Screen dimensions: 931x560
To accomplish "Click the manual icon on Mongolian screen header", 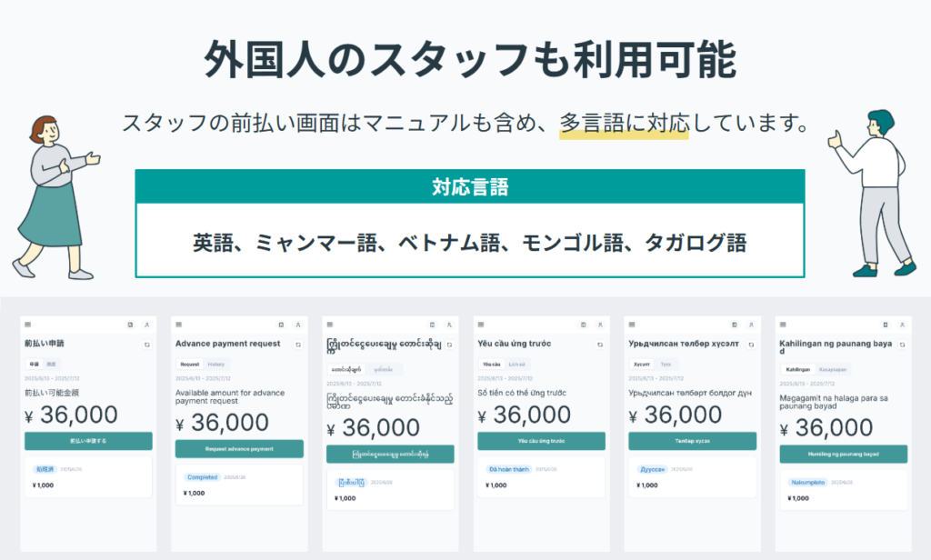I will point(734,325).
